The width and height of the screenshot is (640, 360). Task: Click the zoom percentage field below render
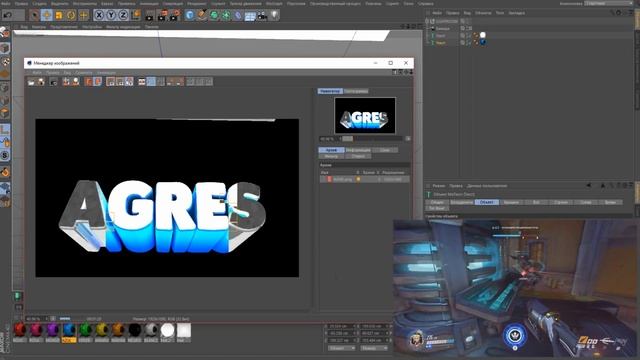click(x=37, y=319)
